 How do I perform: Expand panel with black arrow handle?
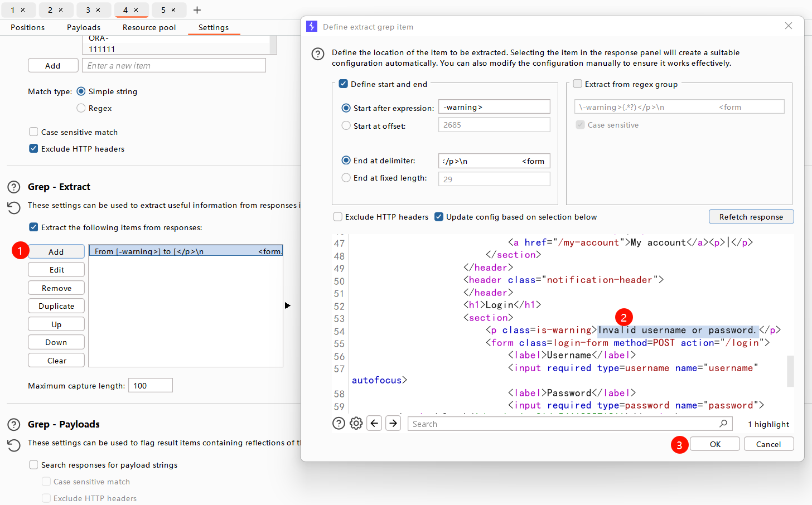pos(287,305)
